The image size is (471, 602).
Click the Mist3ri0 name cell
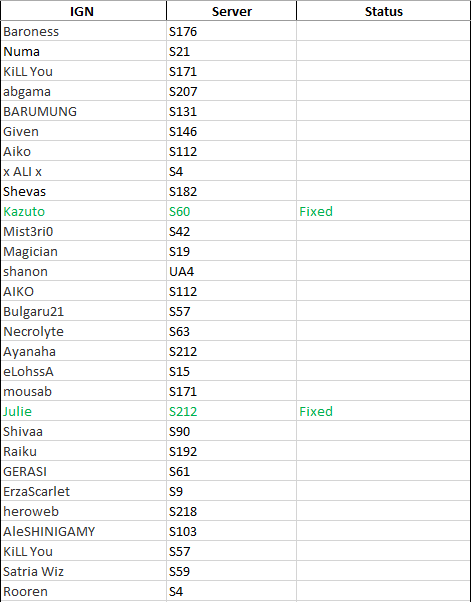tap(83, 232)
